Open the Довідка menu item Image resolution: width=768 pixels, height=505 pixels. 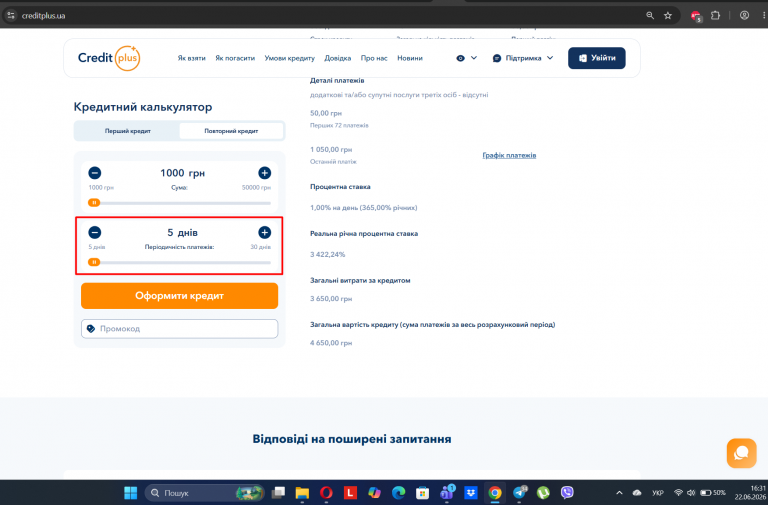coord(337,58)
